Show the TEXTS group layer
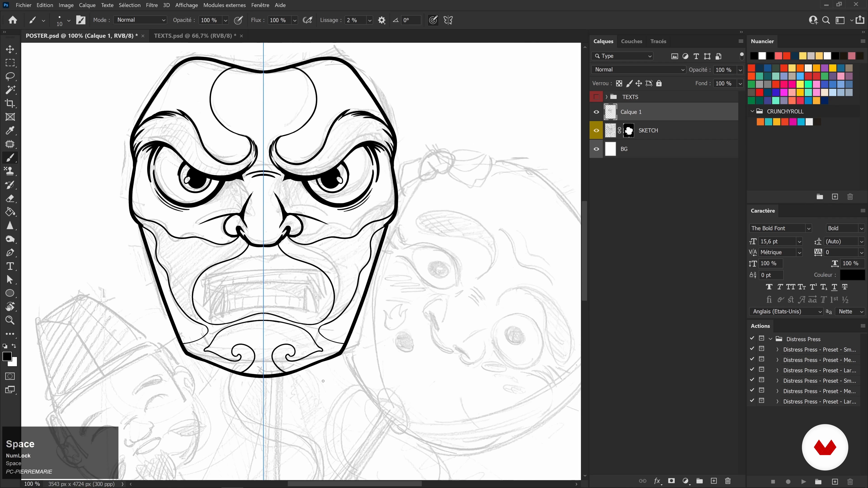 [596, 97]
